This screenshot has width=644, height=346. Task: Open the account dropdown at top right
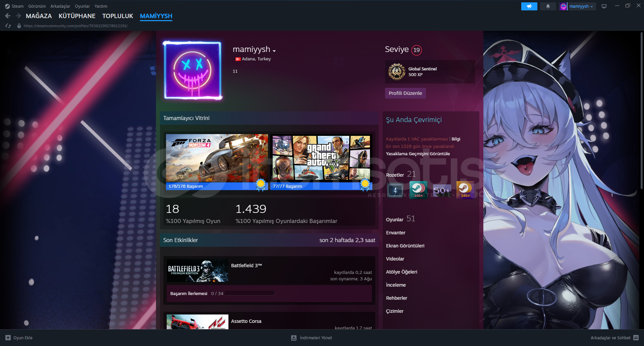(582, 6)
